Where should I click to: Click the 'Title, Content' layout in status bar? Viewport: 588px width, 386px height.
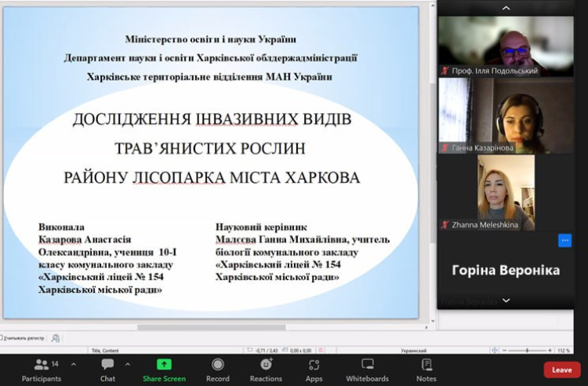click(x=105, y=351)
